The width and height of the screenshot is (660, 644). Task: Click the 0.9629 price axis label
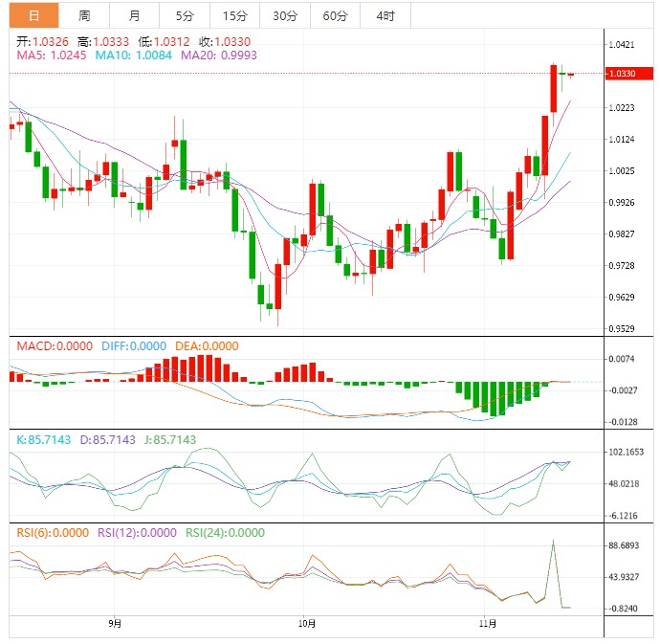coord(622,298)
